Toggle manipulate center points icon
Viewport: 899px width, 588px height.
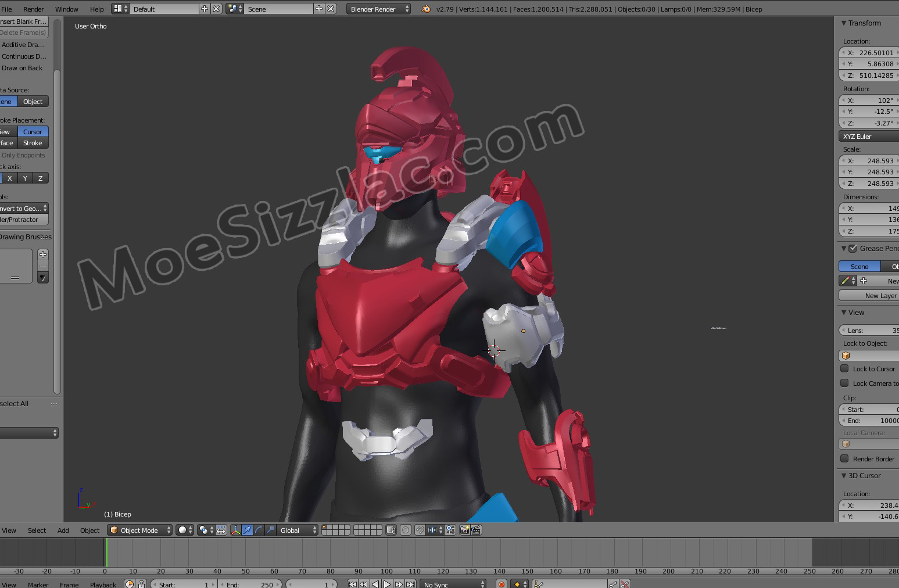(221, 530)
